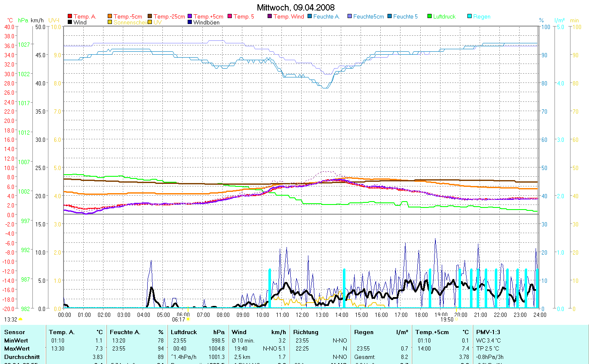
Task: Click the yellow icon beside 13:32
Action: [20, 320]
